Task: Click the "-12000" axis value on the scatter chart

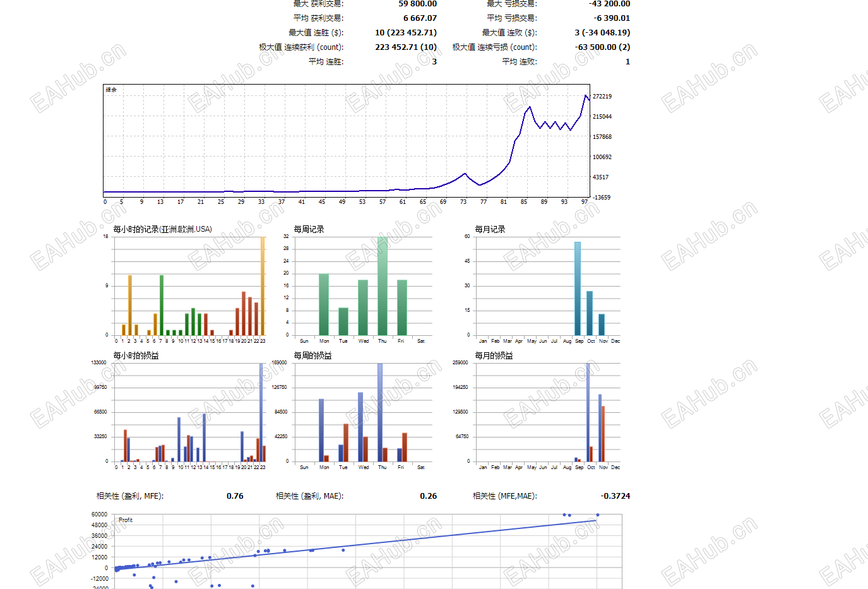Action: point(100,579)
